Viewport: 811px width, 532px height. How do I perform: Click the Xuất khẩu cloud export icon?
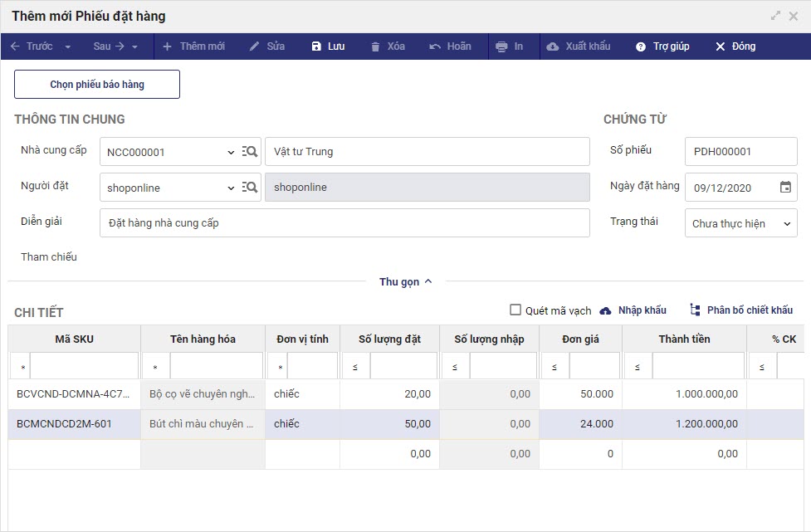(x=553, y=46)
